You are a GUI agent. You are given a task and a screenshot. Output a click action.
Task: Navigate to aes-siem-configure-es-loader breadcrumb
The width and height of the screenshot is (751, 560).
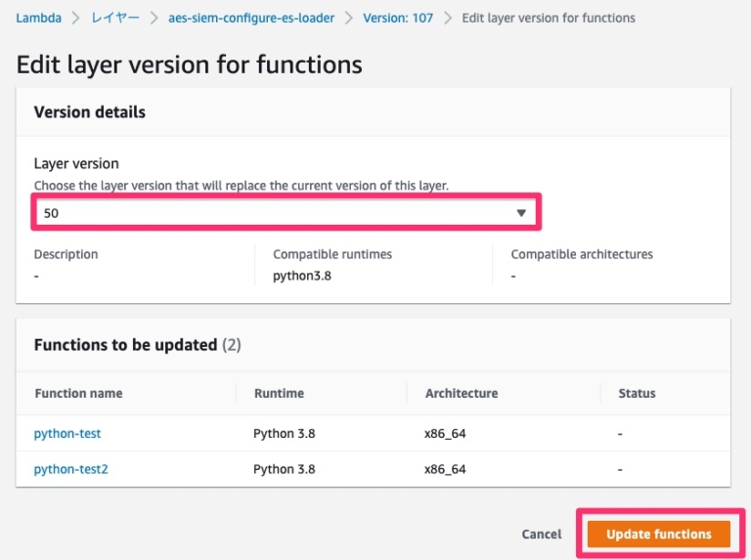[x=250, y=18]
